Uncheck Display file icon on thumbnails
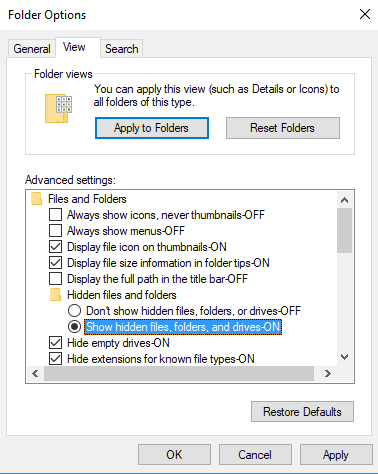This screenshot has height=474, width=378. tap(55, 247)
